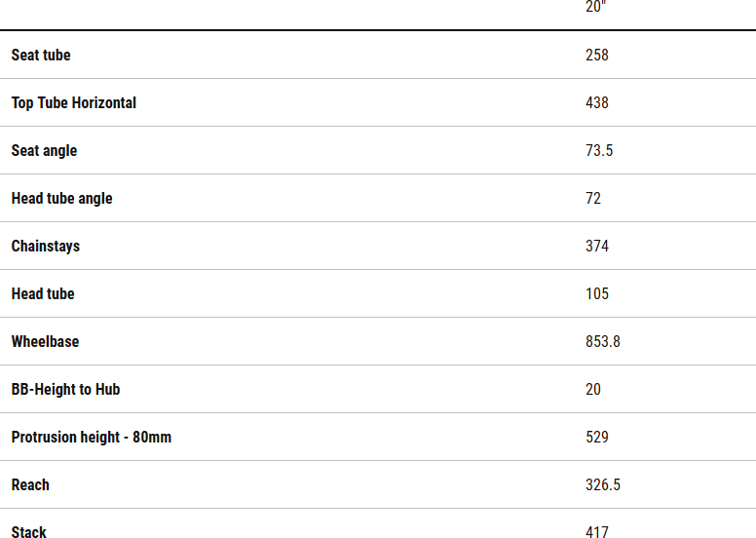Click the Head tube row label

[x=43, y=294]
